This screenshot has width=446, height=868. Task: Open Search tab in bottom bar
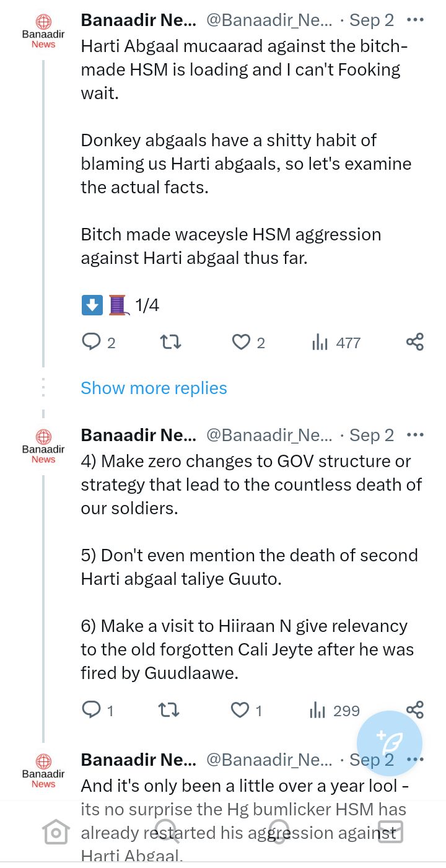click(167, 831)
